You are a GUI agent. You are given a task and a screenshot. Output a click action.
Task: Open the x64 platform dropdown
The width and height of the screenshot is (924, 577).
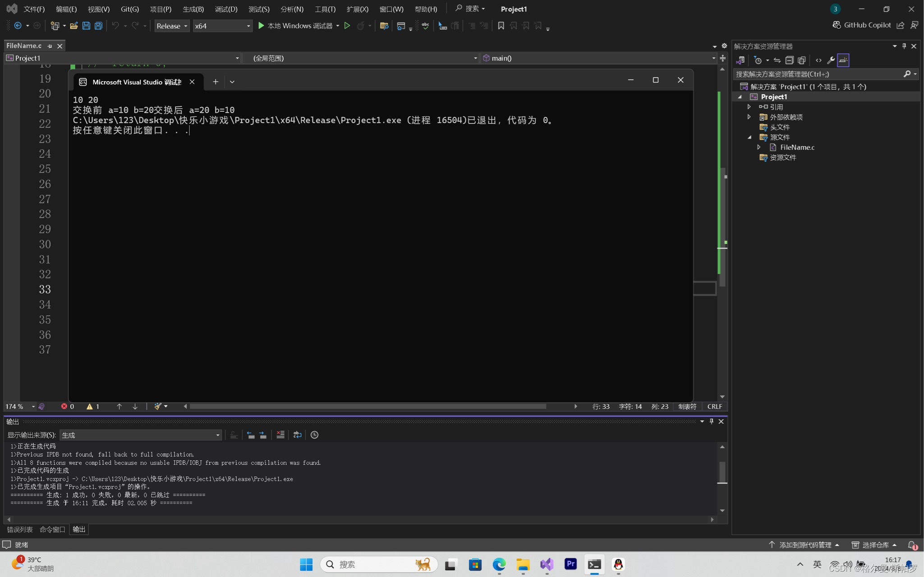222,26
